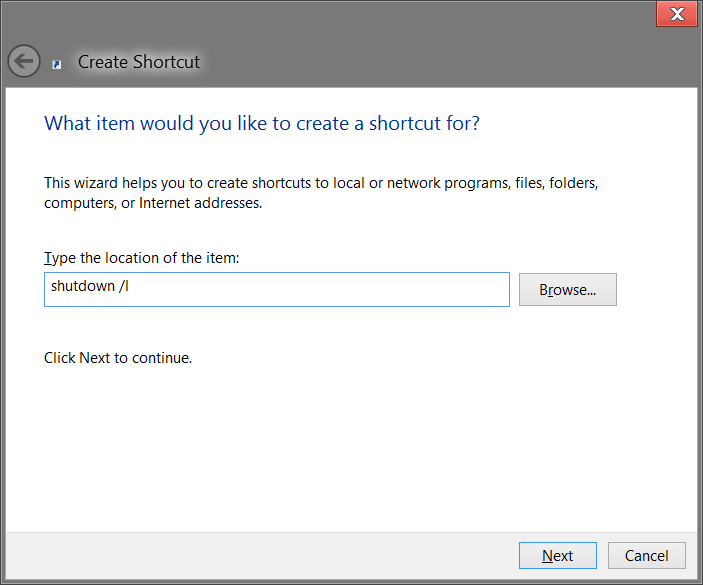
Task: Focus the item location text field
Action: click(x=276, y=289)
